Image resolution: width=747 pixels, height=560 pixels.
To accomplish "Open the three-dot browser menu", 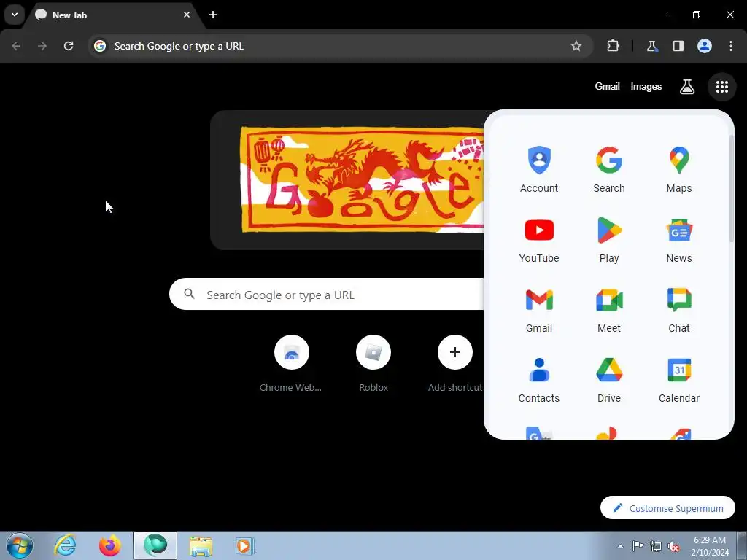I will [730, 46].
